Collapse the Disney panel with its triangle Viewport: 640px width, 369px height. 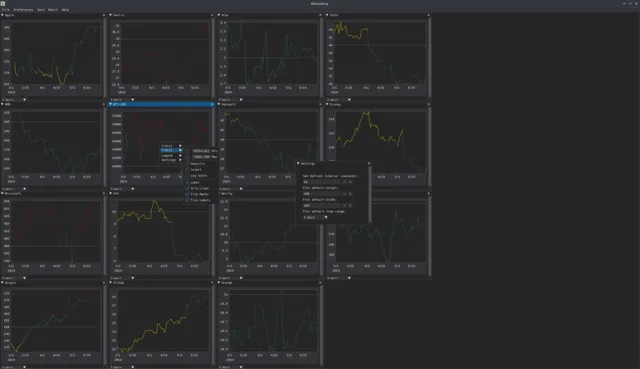(327, 104)
